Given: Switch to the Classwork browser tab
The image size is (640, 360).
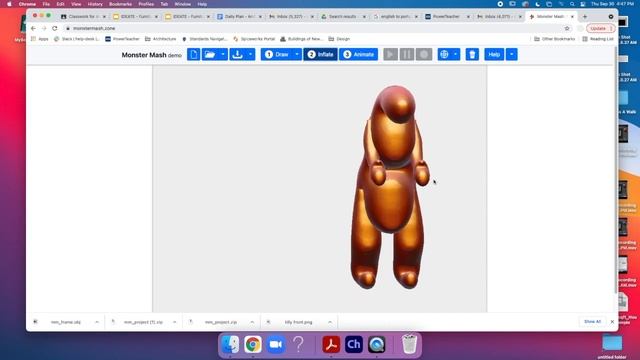Looking at the screenshot, I should [82, 17].
